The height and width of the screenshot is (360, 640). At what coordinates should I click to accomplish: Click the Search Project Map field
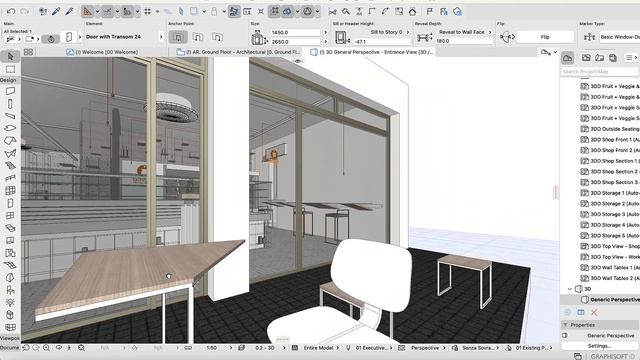[x=600, y=71]
